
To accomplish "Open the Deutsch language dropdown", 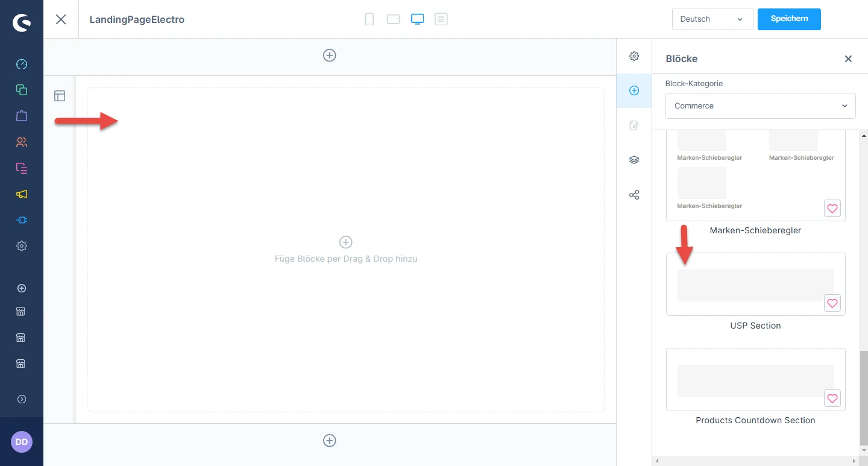I will click(x=712, y=19).
